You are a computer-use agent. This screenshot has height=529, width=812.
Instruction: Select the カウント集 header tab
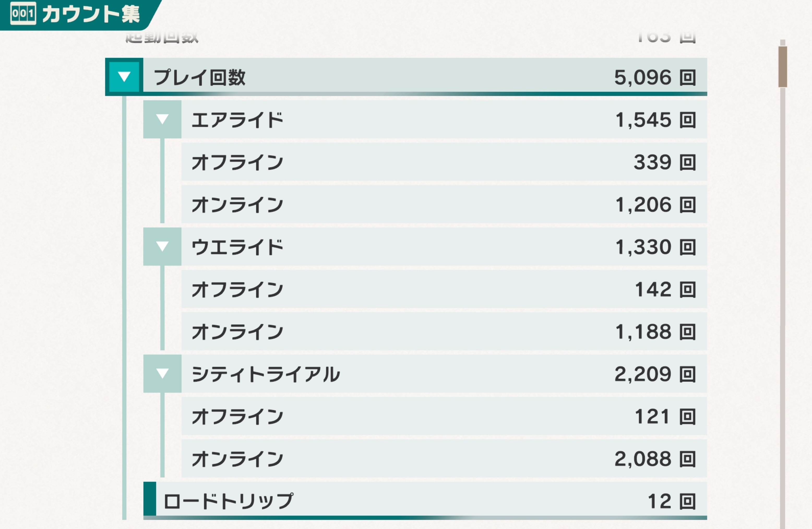[91, 14]
